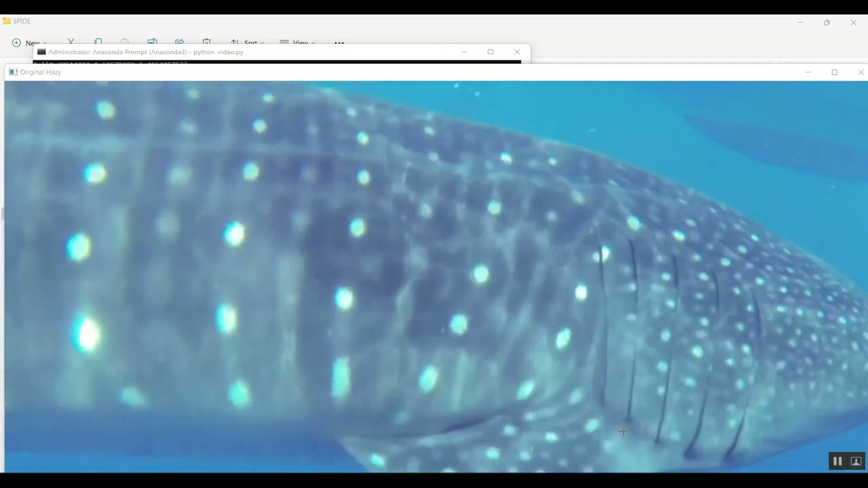868x488 pixels.
Task: Click the Anaconda Prompt title bar text
Action: click(x=146, y=52)
